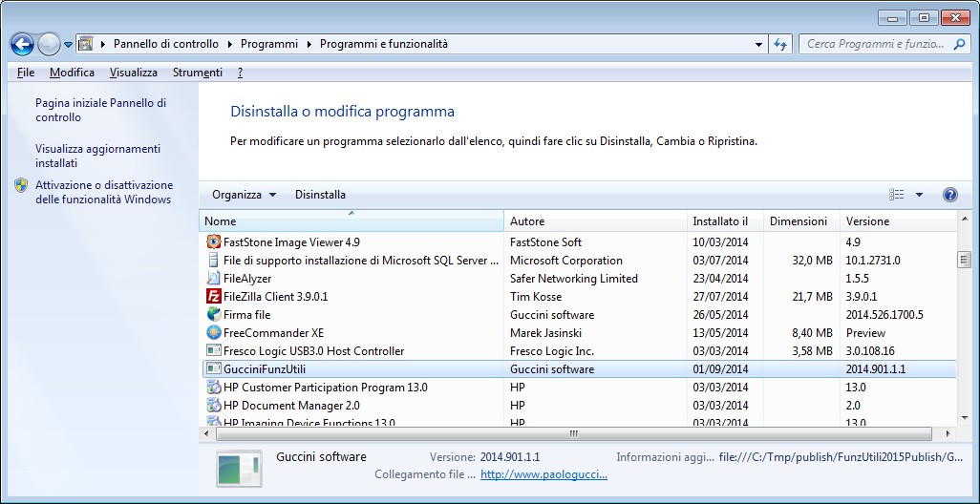This screenshot has height=504, width=980.
Task: Click the FileAlyzer program icon
Action: coord(214,278)
